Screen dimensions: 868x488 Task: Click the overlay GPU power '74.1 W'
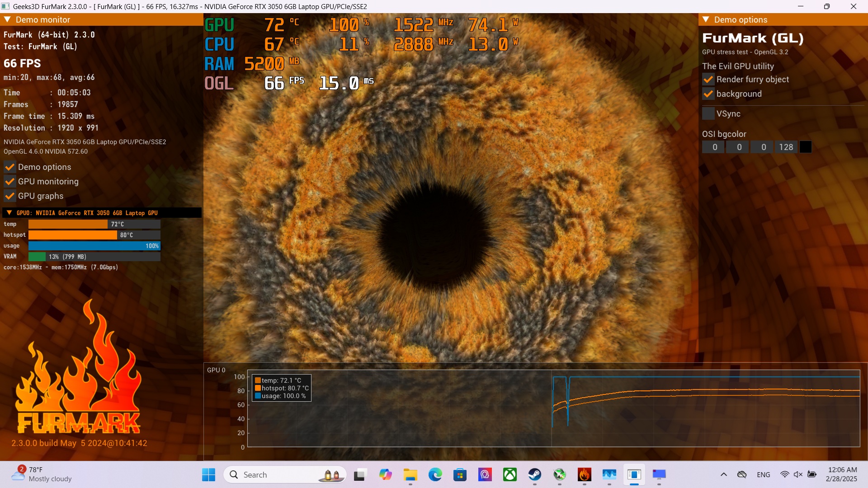pyautogui.click(x=493, y=24)
